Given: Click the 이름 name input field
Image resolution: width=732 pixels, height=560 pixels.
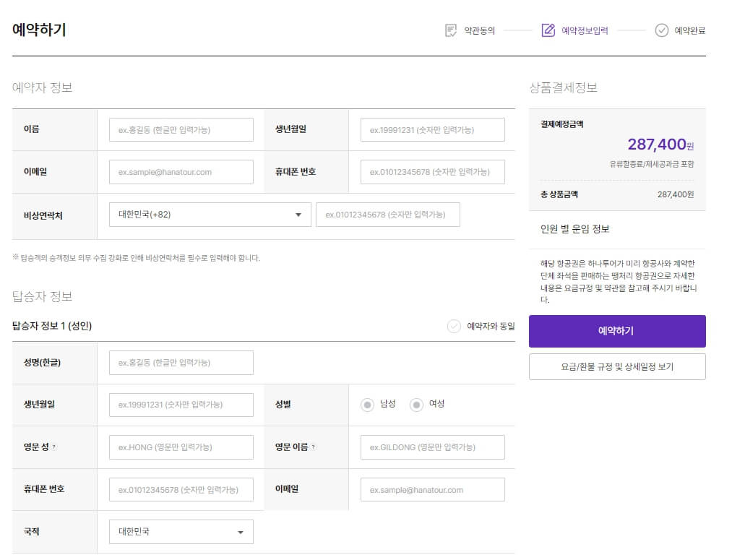Looking at the screenshot, I should coord(181,129).
